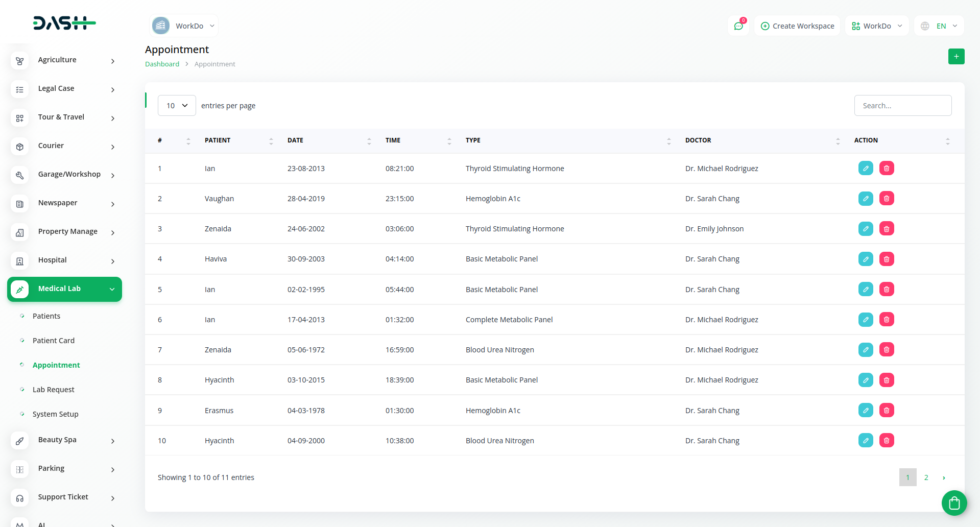The image size is (980, 527).
Task: Click the Create Workspace button
Action: click(797, 26)
